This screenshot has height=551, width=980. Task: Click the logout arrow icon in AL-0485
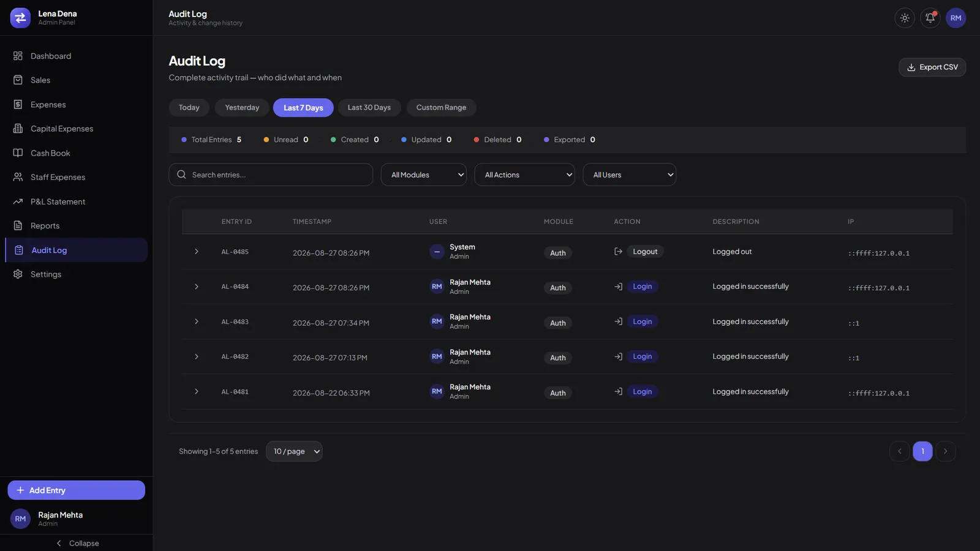pos(619,252)
